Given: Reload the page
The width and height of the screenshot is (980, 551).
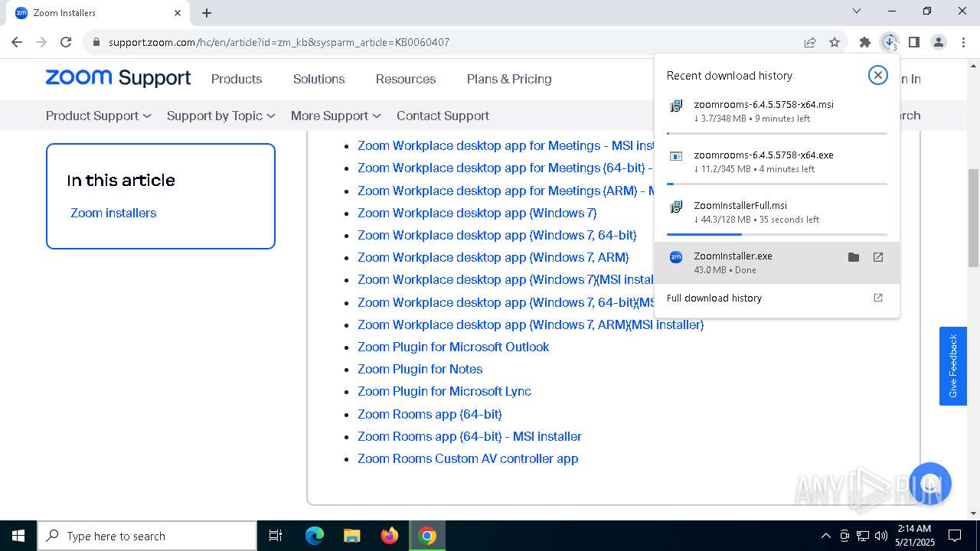Looking at the screenshot, I should pos(66,42).
